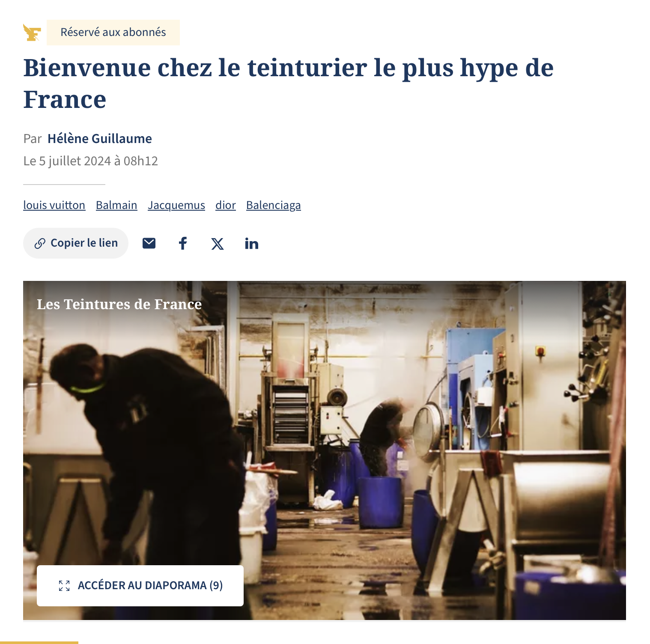Follow the 'Balmain' tag link
Viewport: 650px width, 644px height.
pyautogui.click(x=116, y=205)
